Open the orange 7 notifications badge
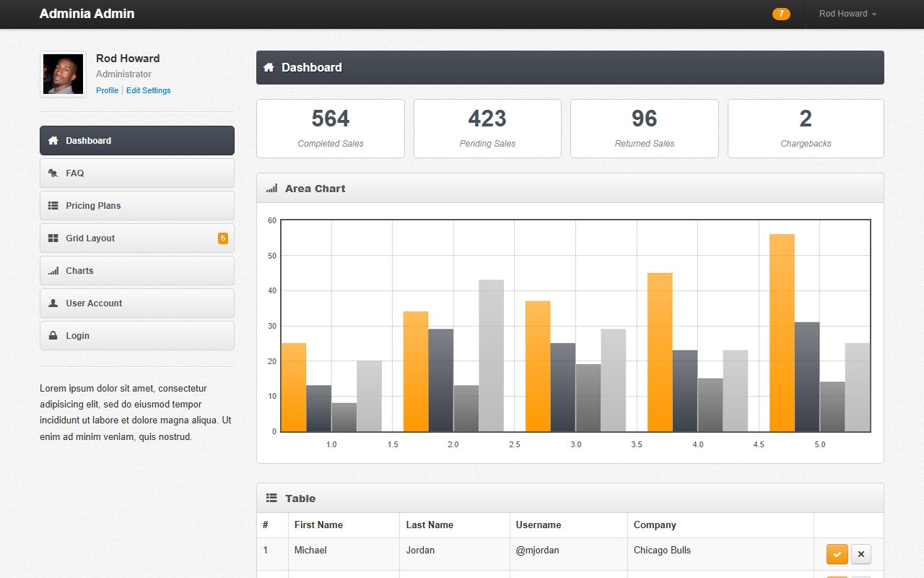This screenshot has width=924, height=578. pyautogui.click(x=781, y=14)
